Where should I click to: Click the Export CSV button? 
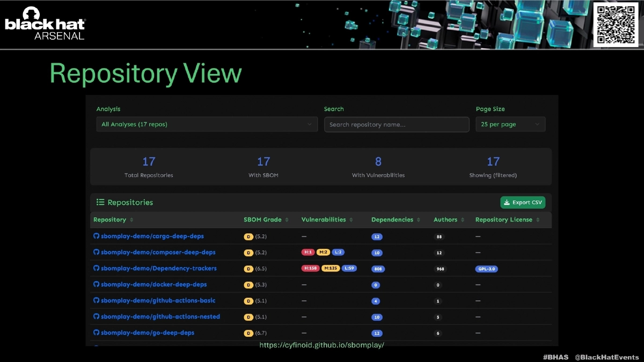point(523,202)
